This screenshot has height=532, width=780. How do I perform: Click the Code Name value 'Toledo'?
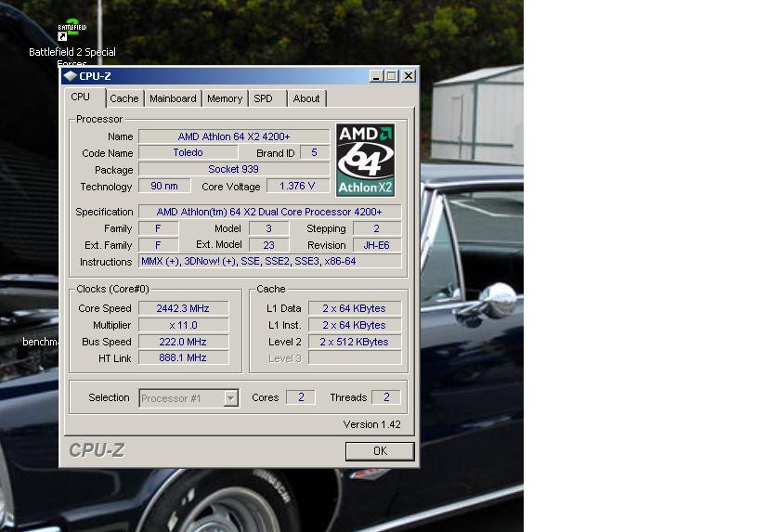[188, 152]
